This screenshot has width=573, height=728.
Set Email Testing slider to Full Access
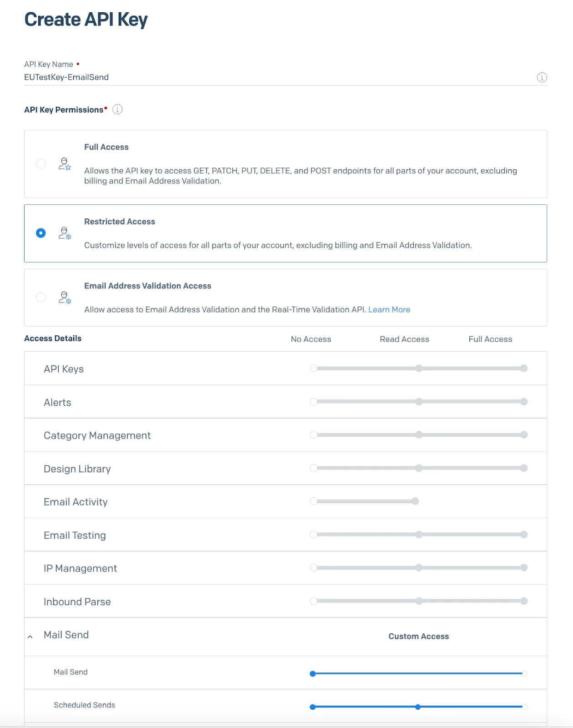[x=524, y=534]
